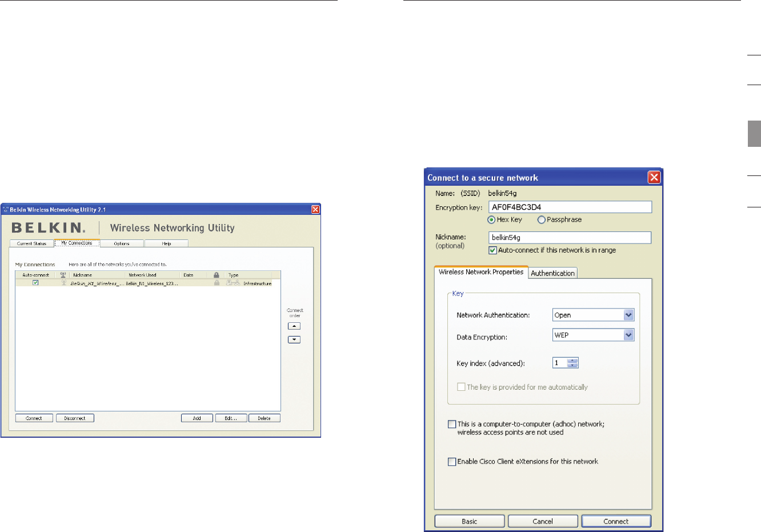The width and height of the screenshot is (761, 532).
Task: Toggle Auto-connect checkbox for Belkin_N1_Wireless row
Action: (x=35, y=283)
